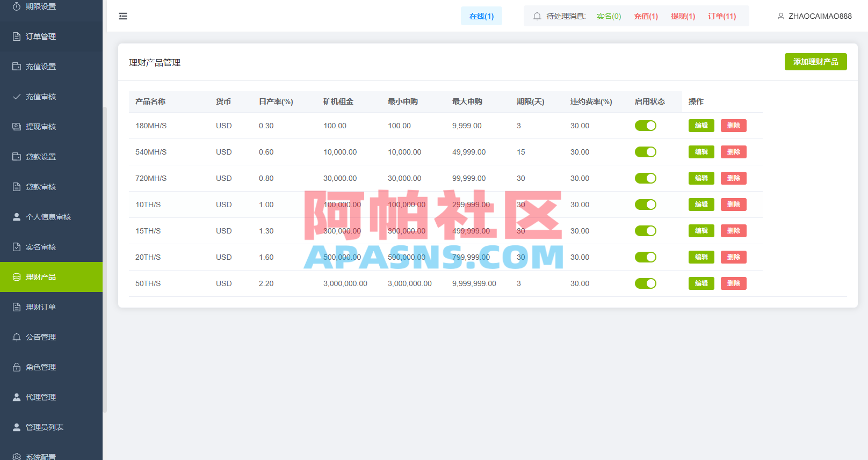Screen dimensions: 868x460
Task: Click the icon next to 提现审核
Action: (x=17, y=127)
